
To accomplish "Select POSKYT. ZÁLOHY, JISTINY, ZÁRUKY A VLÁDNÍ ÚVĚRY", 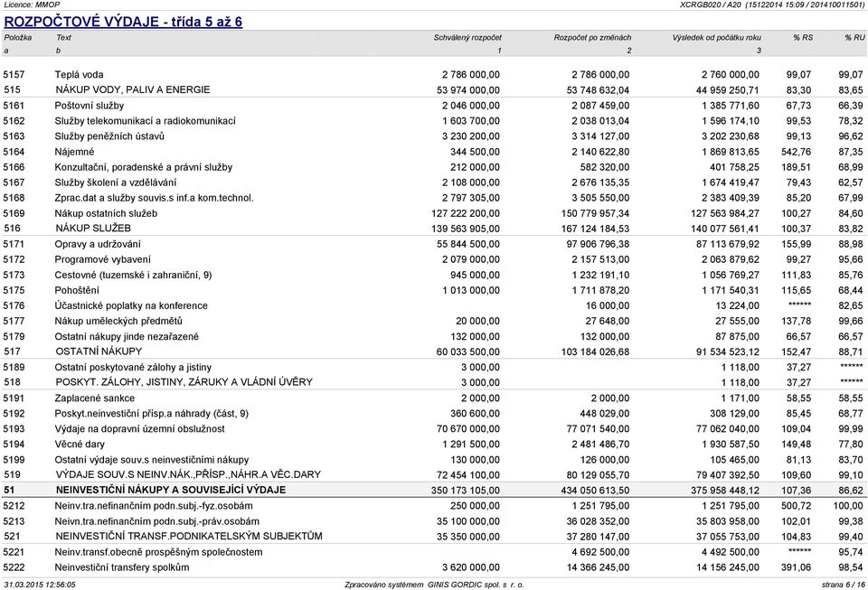I will 184,382.
